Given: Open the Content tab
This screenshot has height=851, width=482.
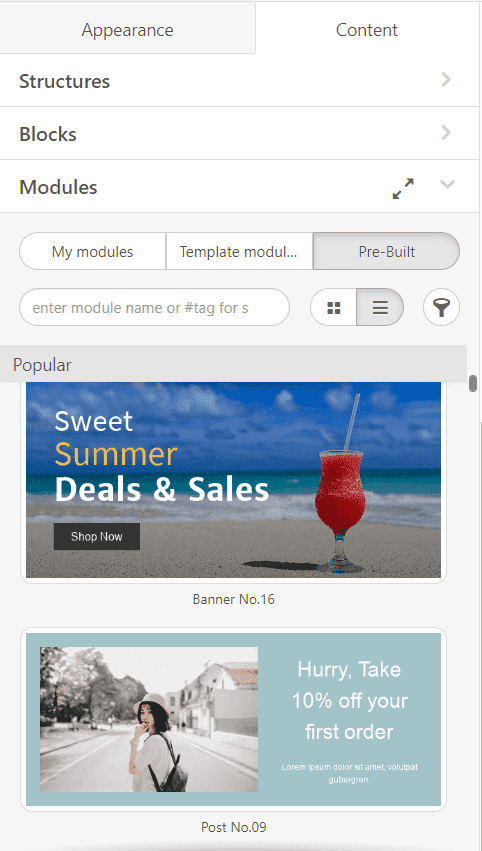Looking at the screenshot, I should click(x=367, y=29).
